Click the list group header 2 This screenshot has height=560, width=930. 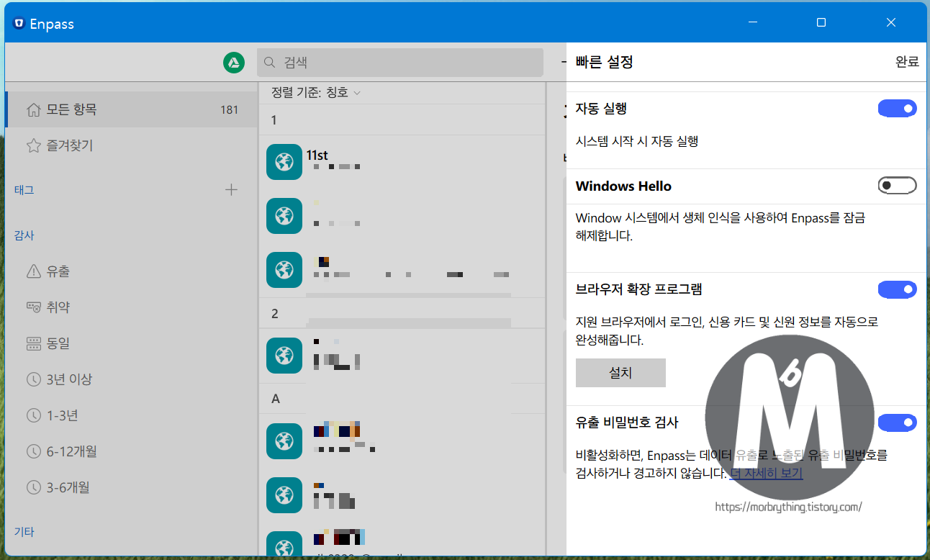click(402, 314)
